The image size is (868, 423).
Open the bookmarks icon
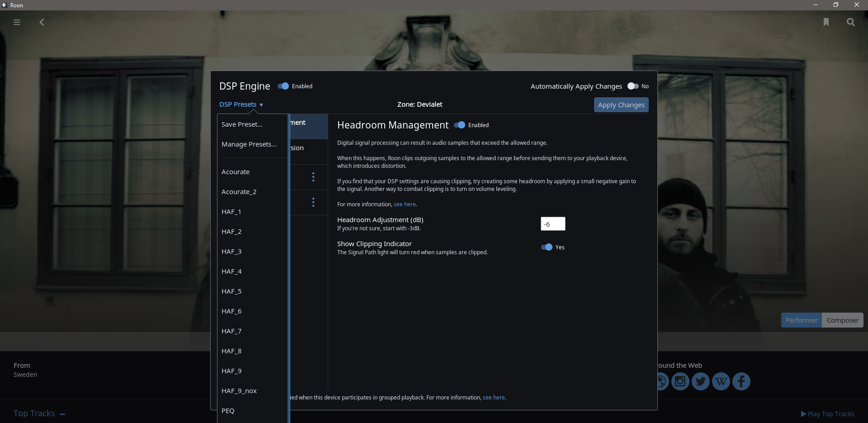826,22
